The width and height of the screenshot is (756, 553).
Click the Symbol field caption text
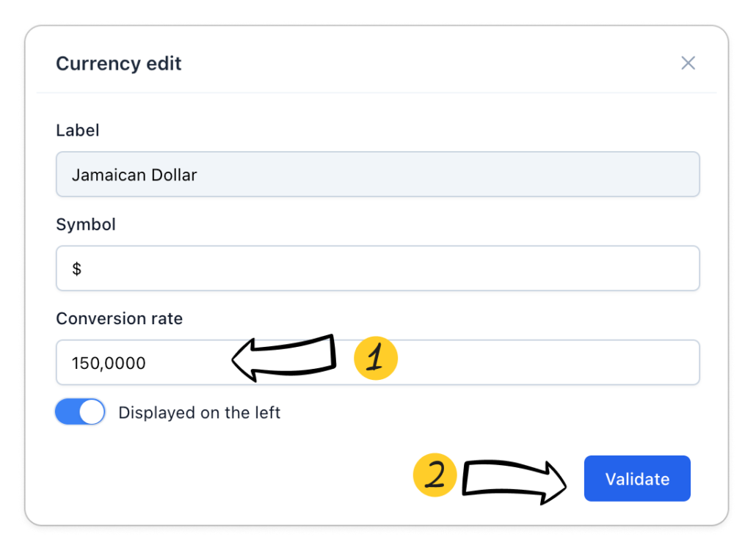pyautogui.click(x=86, y=224)
